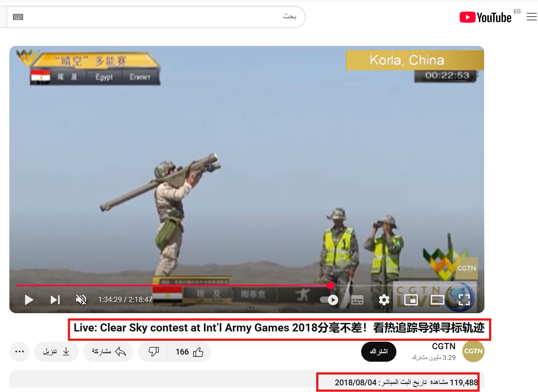The width and height of the screenshot is (538, 392).
Task: Enter full screen mode
Action: click(464, 300)
